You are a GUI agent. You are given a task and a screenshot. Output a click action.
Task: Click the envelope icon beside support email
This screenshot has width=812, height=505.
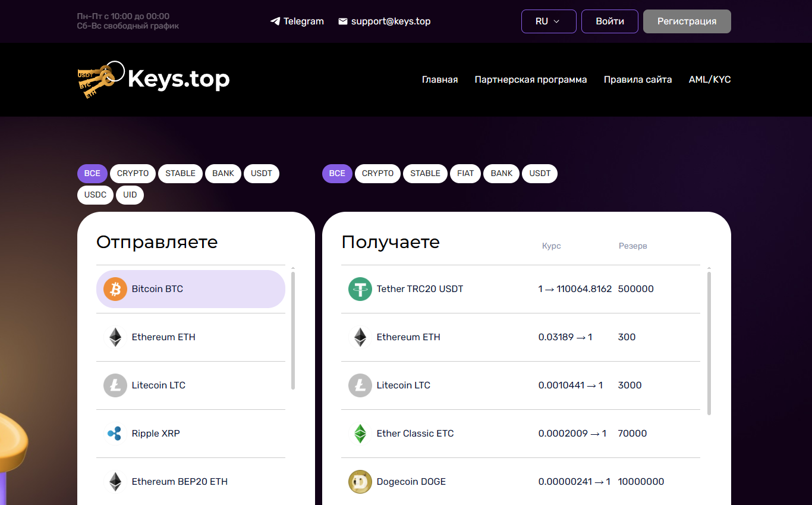tap(343, 21)
